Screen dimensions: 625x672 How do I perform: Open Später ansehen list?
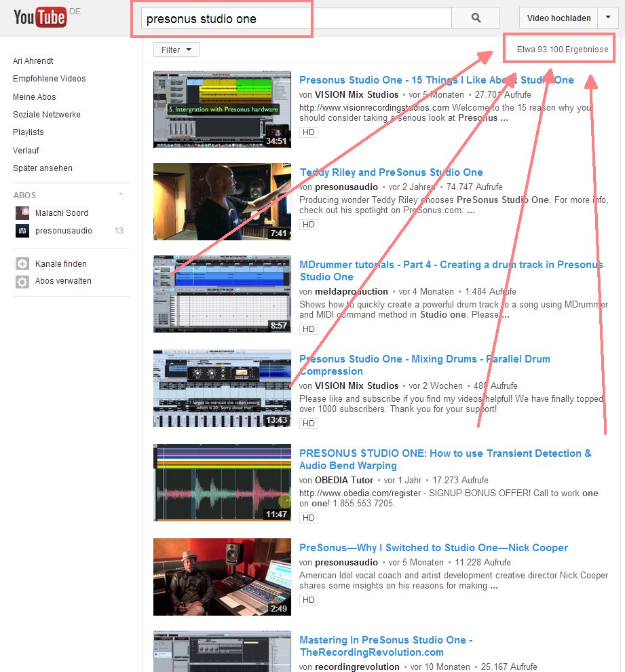point(42,168)
